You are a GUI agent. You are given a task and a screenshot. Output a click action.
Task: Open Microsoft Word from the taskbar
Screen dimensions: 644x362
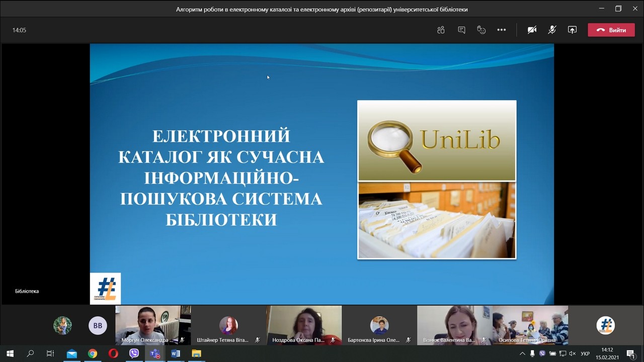(176, 353)
